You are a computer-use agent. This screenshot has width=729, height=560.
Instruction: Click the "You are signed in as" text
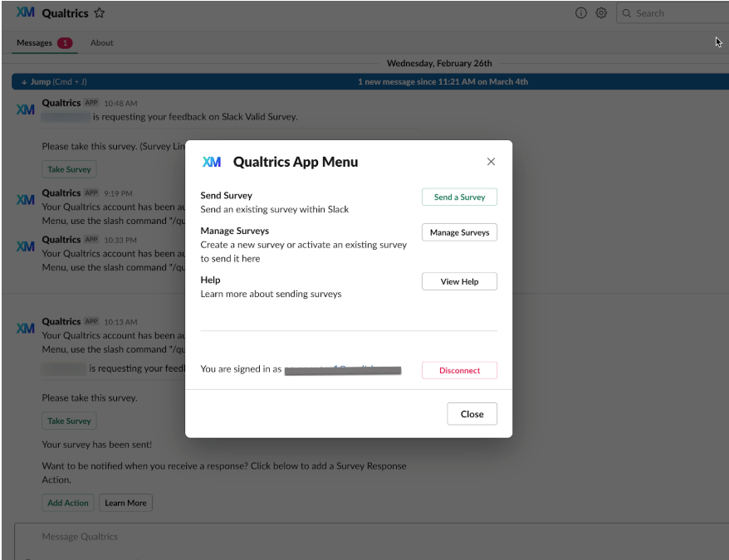pos(241,368)
